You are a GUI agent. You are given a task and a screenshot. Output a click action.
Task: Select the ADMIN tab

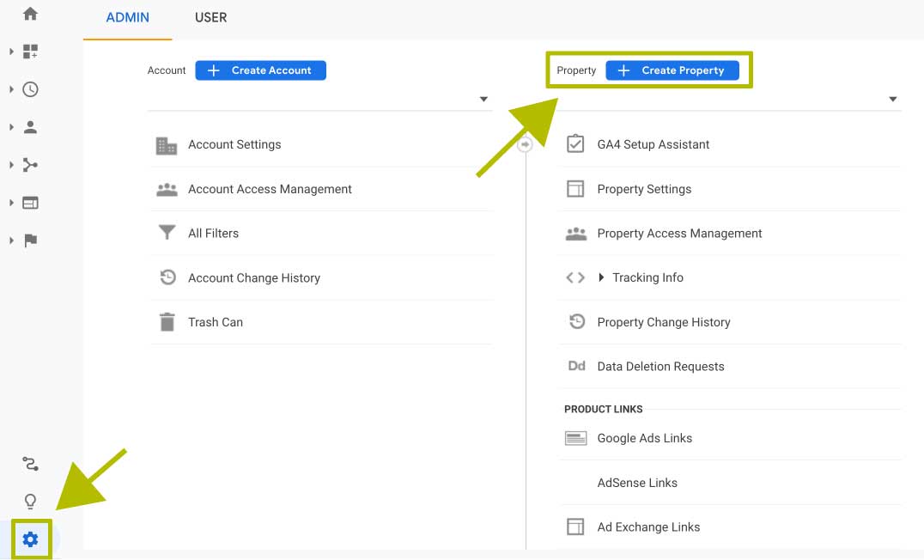(127, 17)
